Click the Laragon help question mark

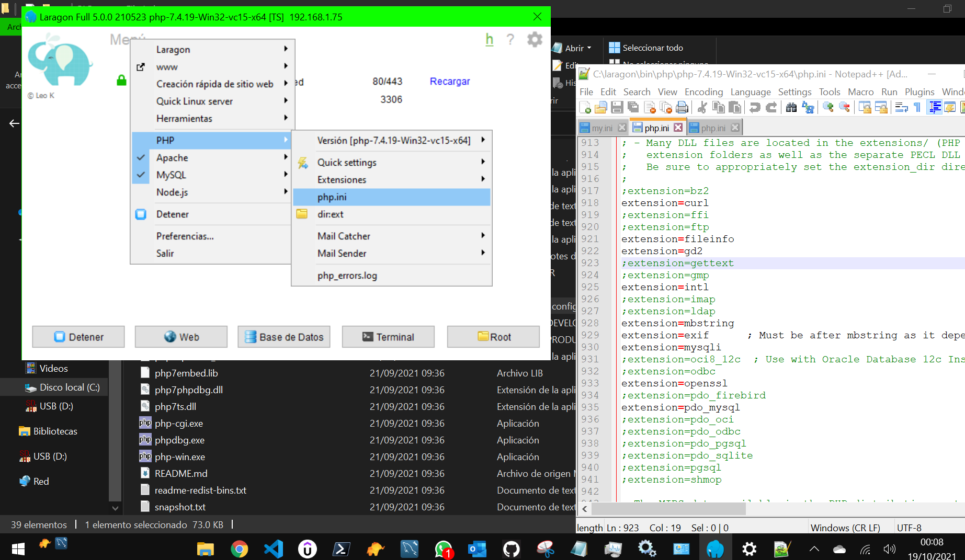click(x=510, y=40)
